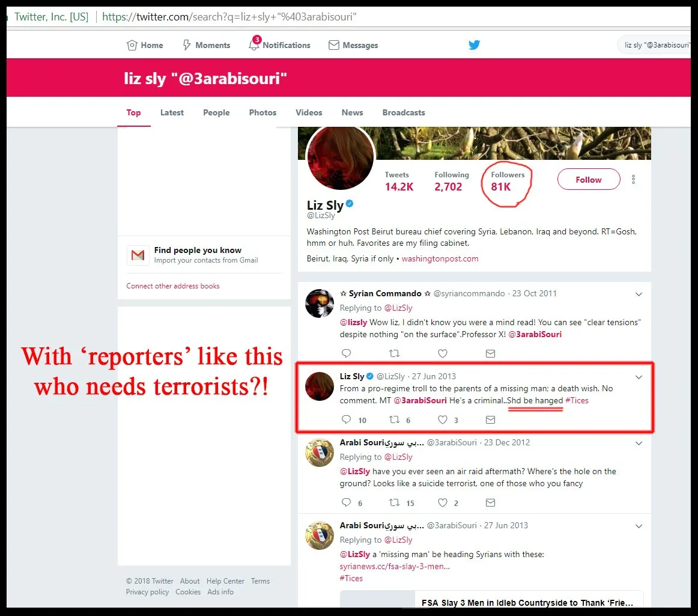698x616 pixels.
Task: Retweet the Syrian Commando tweet
Action: pos(395,353)
